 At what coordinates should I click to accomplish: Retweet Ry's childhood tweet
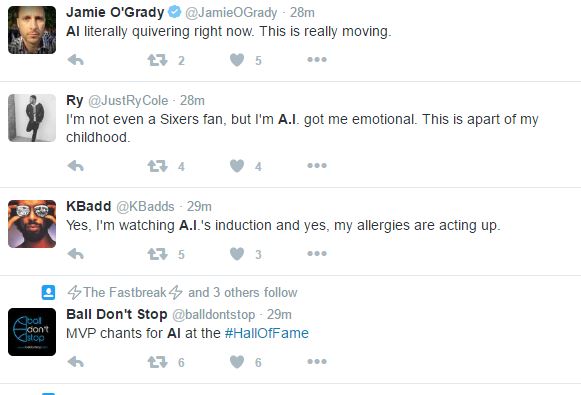(157, 166)
